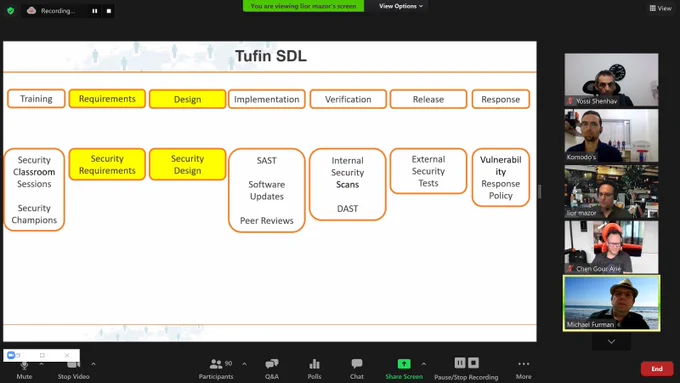
Task: Select the Komodo's video thumbnail
Action: (611, 135)
